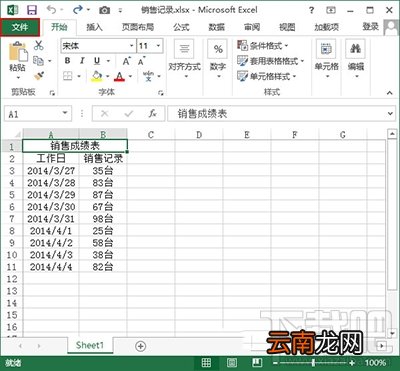The image size is (400, 371).
Task: Apply the red font color A
Action: tap(119, 76)
